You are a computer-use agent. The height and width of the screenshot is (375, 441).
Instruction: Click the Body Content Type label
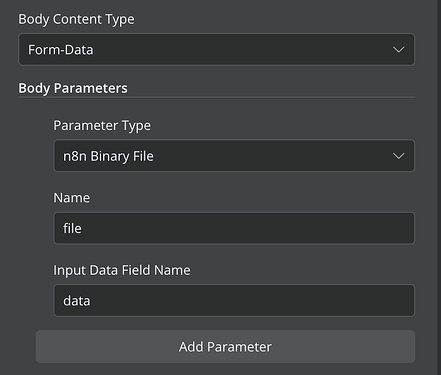(76, 19)
